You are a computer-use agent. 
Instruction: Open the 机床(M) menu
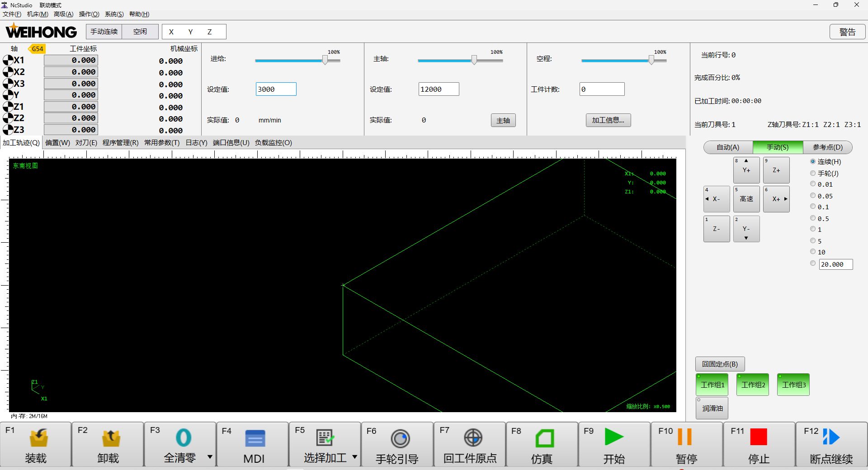[x=38, y=14]
